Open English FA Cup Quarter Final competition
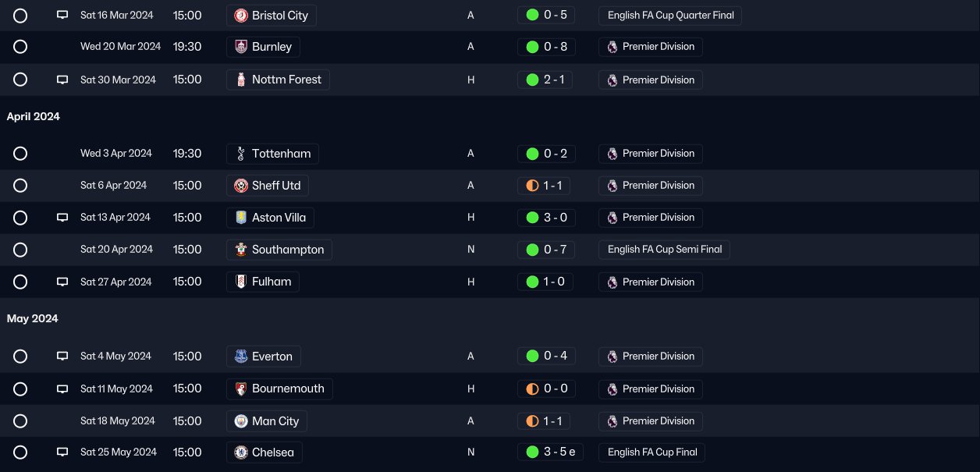Screen dimensions: 980x472 [670, 16]
